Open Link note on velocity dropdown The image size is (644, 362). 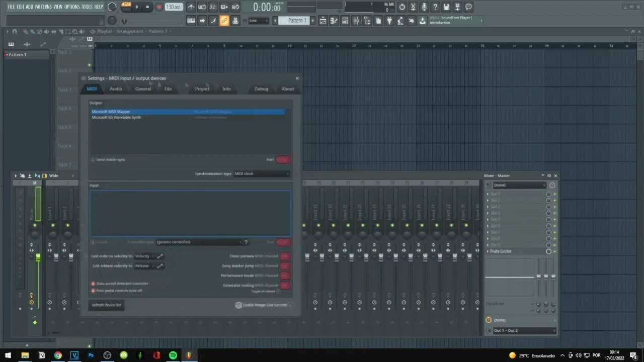144,256
